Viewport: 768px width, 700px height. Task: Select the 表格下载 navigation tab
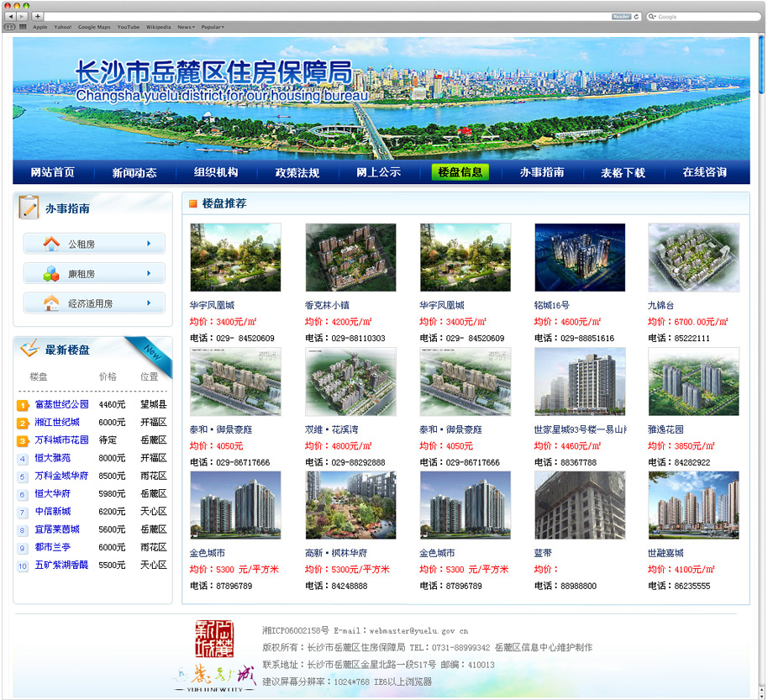623,172
